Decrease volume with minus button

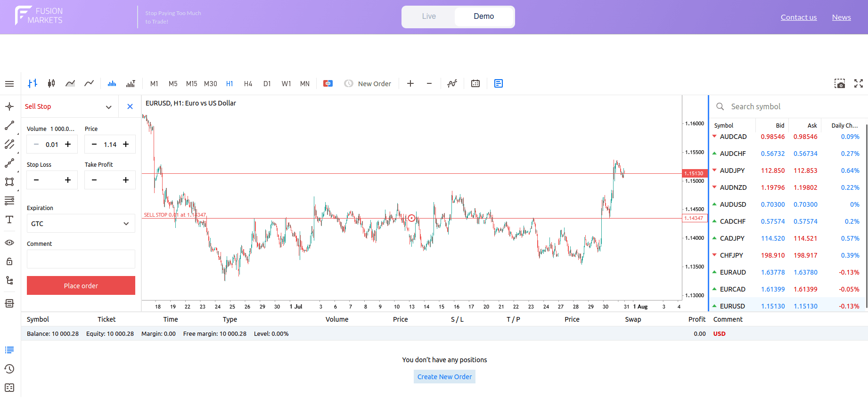click(36, 144)
